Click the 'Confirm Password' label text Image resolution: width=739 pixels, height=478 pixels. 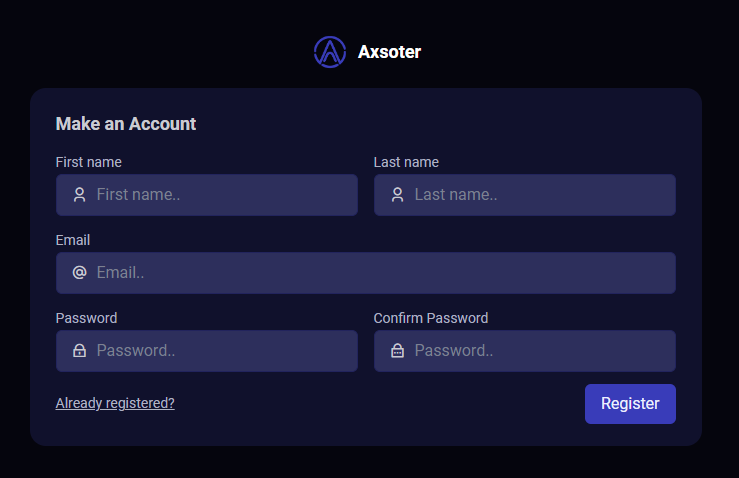(x=431, y=318)
